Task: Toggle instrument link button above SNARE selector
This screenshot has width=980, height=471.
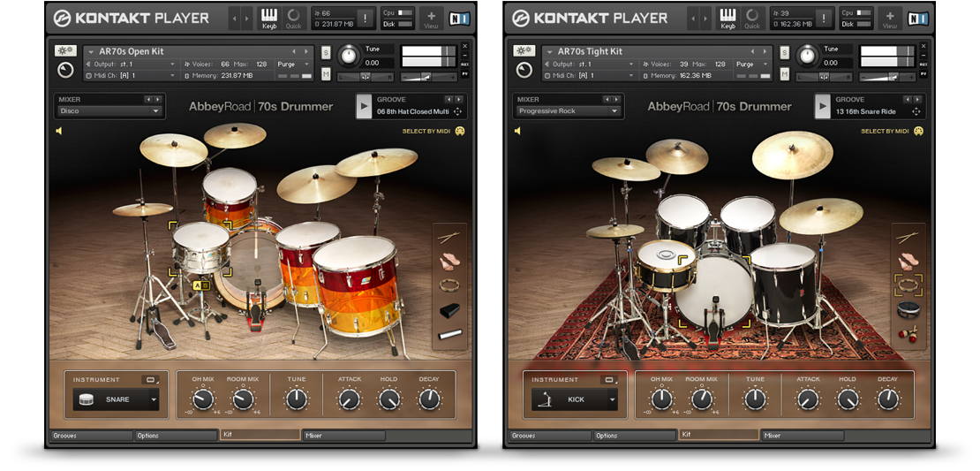Action: click(x=150, y=380)
